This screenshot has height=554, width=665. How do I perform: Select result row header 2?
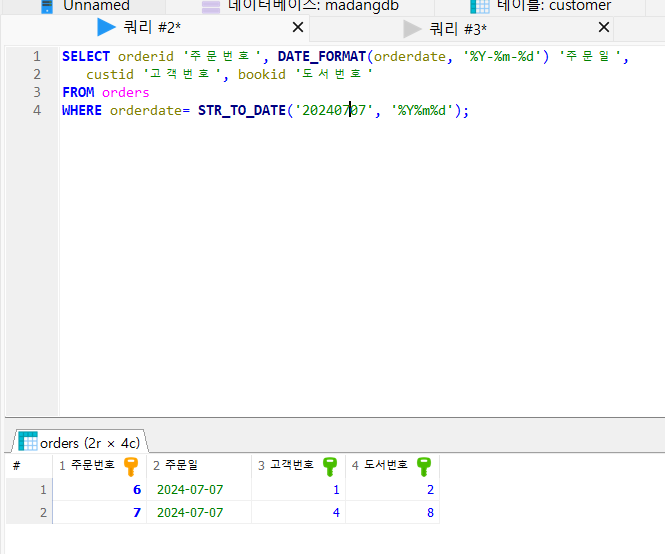29,512
